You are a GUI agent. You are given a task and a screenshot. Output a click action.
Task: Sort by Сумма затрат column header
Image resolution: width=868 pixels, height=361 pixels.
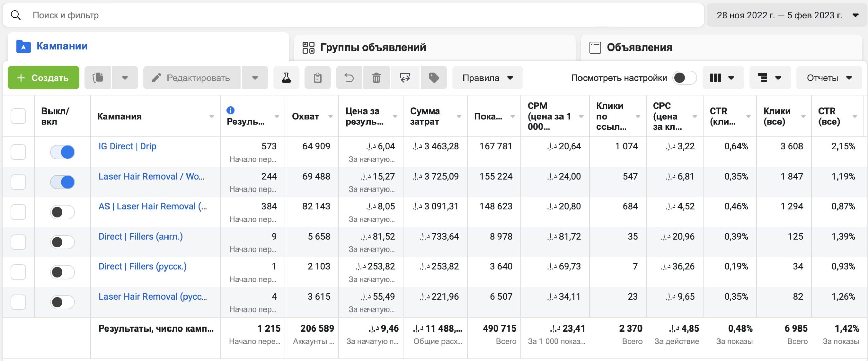tap(425, 116)
